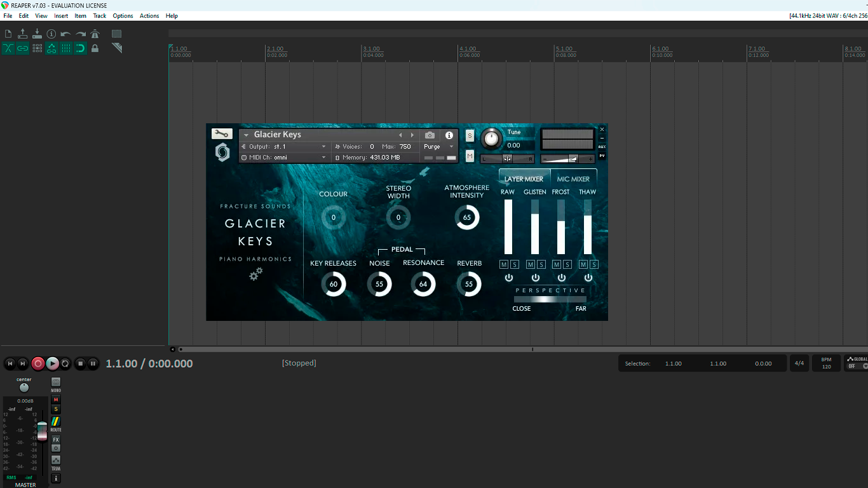The image size is (868, 488).
Task: Toggle grid lines icon
Action: [66, 48]
